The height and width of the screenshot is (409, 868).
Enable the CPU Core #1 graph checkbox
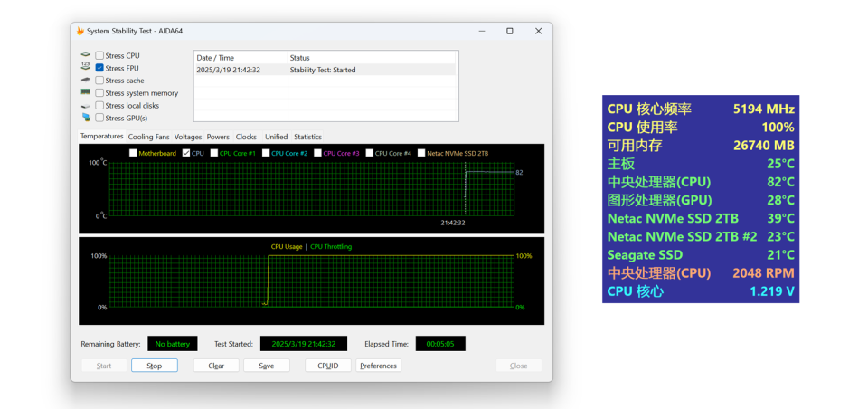pyautogui.click(x=214, y=154)
